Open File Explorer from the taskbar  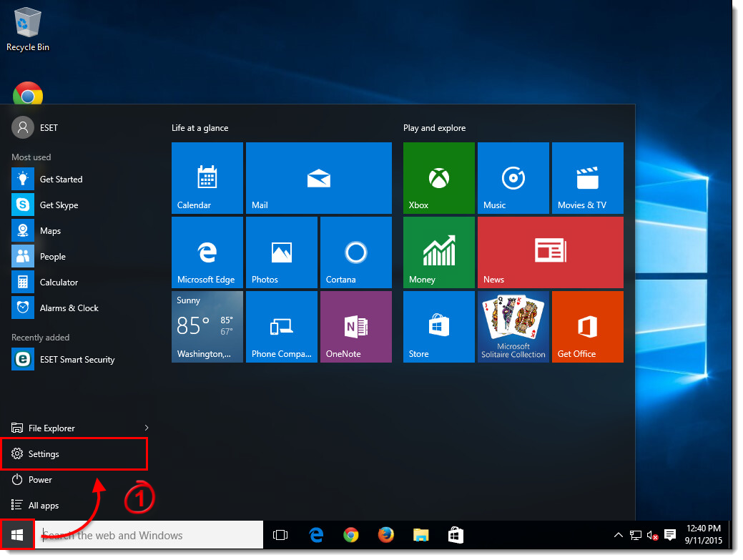[x=420, y=535]
